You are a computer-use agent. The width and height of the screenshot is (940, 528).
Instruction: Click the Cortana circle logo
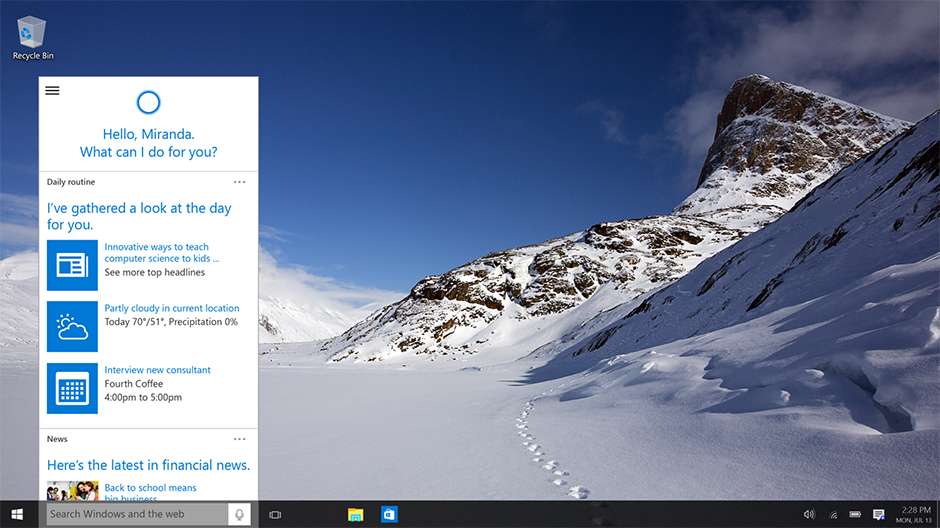pyautogui.click(x=148, y=102)
